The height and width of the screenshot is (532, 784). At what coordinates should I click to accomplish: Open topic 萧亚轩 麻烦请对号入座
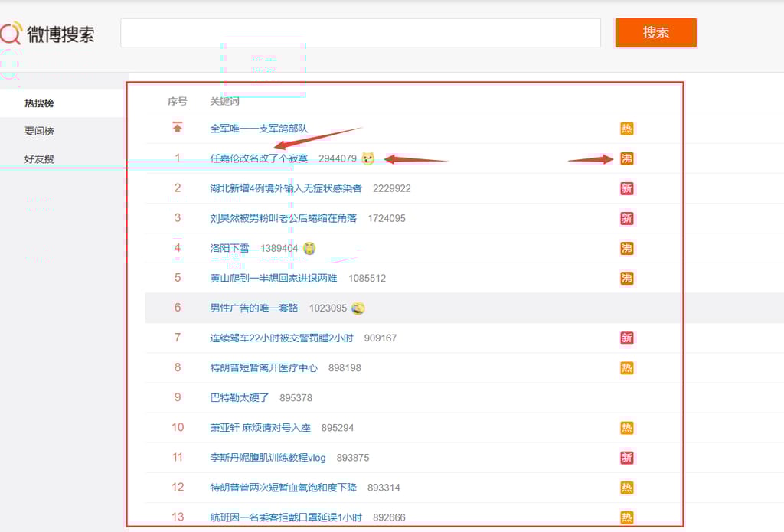pos(260,428)
